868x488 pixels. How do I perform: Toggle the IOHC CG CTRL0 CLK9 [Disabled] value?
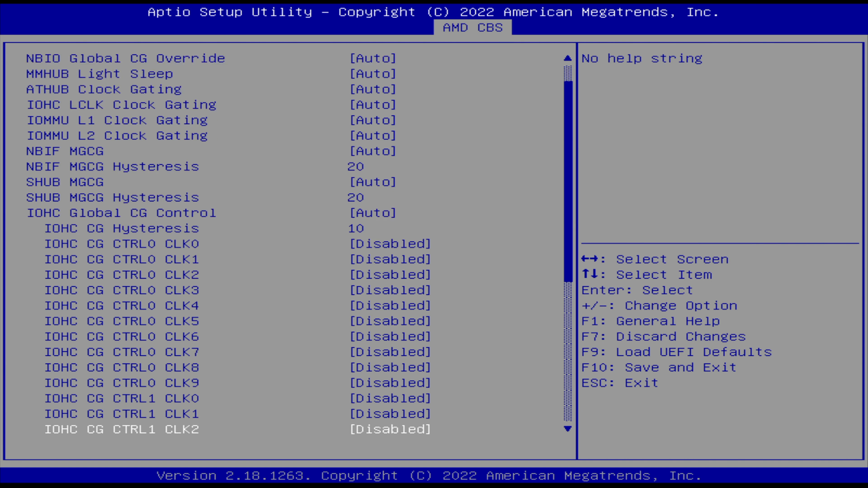tap(390, 383)
